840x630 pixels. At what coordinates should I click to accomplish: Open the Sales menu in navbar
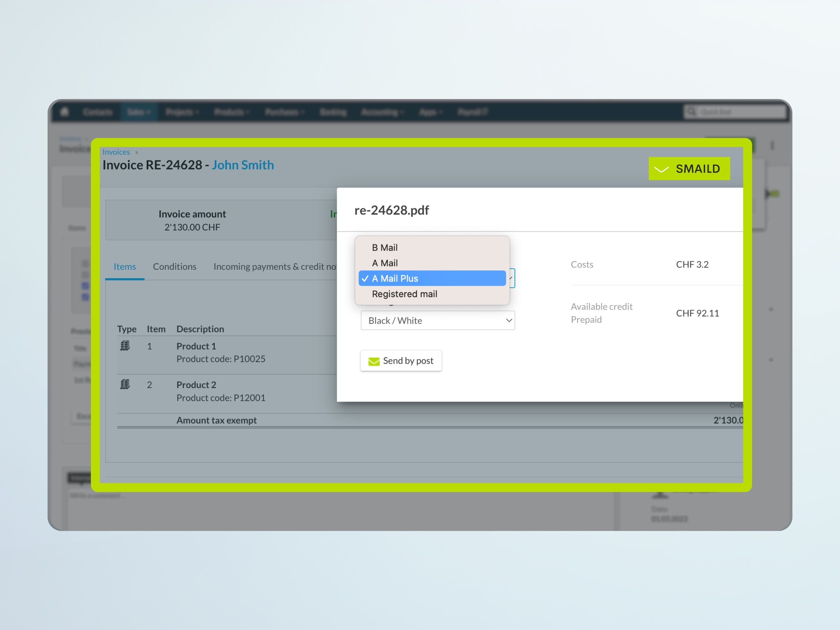point(139,112)
